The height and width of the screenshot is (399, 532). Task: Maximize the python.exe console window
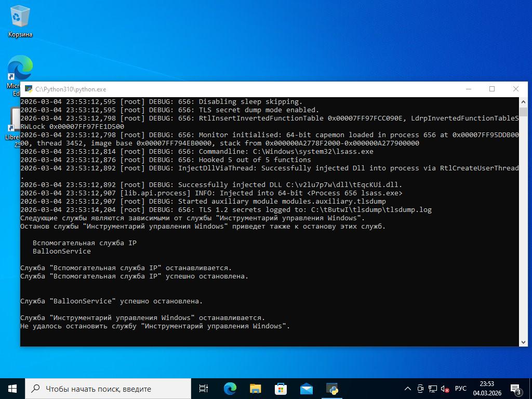[492, 89]
